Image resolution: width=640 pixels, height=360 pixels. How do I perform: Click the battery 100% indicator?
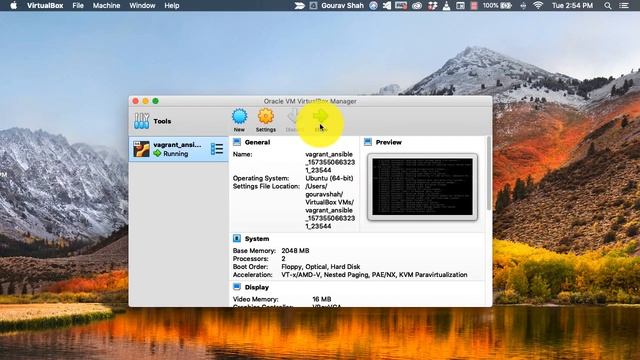(497, 6)
